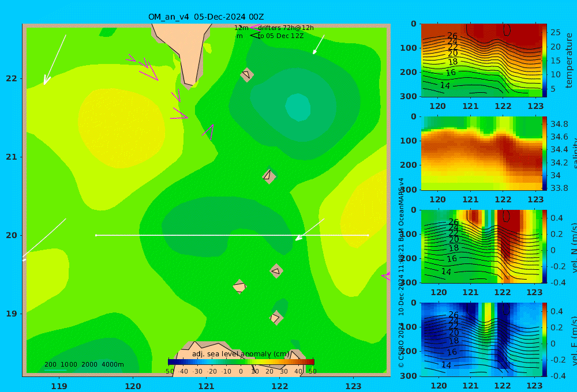This screenshot has width=577, height=392.
Task: Click the "vel. N (m/s)" axis label
Action: point(574,247)
